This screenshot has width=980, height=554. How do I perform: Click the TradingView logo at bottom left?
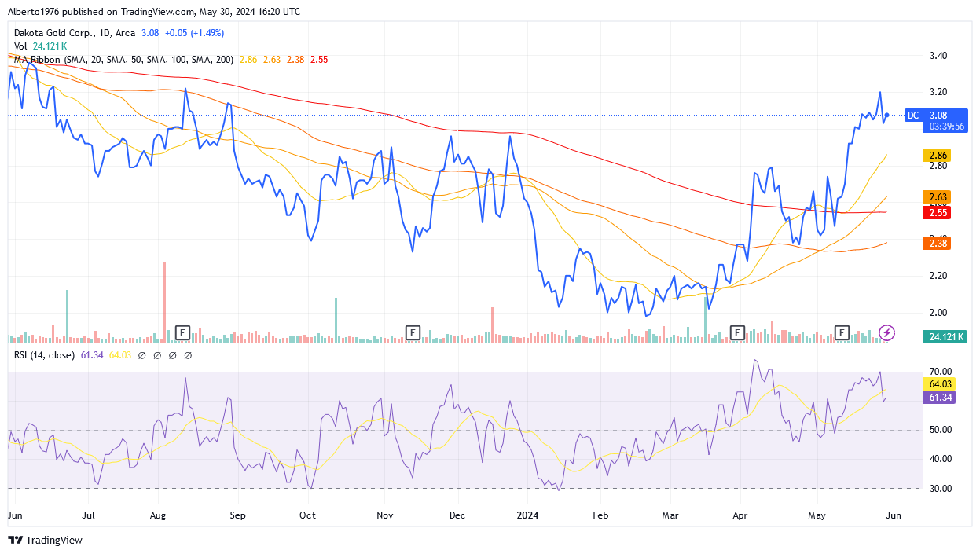click(45, 541)
